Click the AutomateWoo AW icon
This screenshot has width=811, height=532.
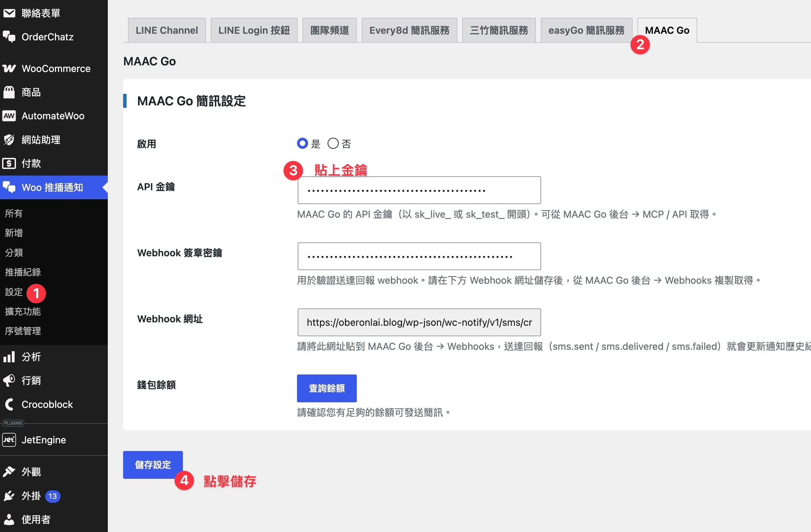(9, 116)
